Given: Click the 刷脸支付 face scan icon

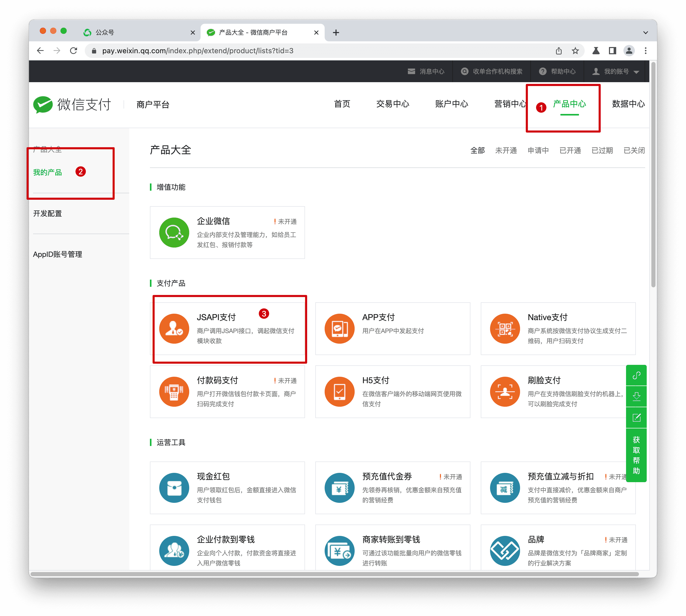Looking at the screenshot, I should [505, 392].
